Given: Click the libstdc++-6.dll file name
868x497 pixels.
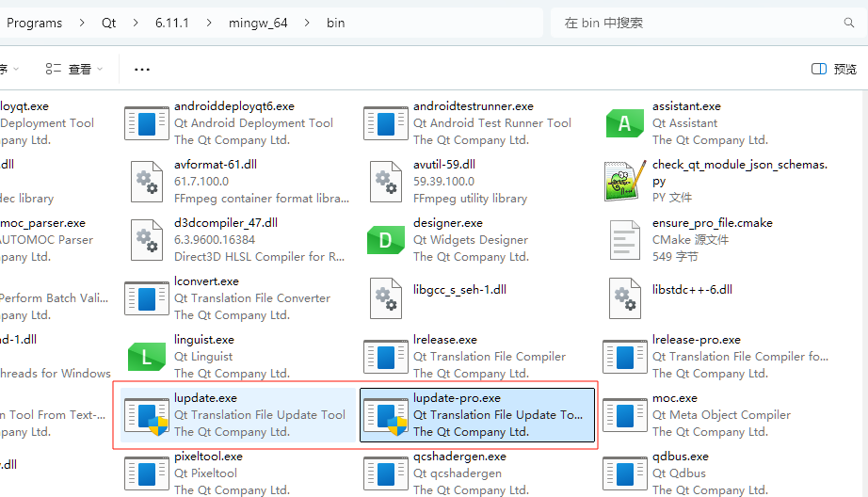Looking at the screenshot, I should click(692, 290).
